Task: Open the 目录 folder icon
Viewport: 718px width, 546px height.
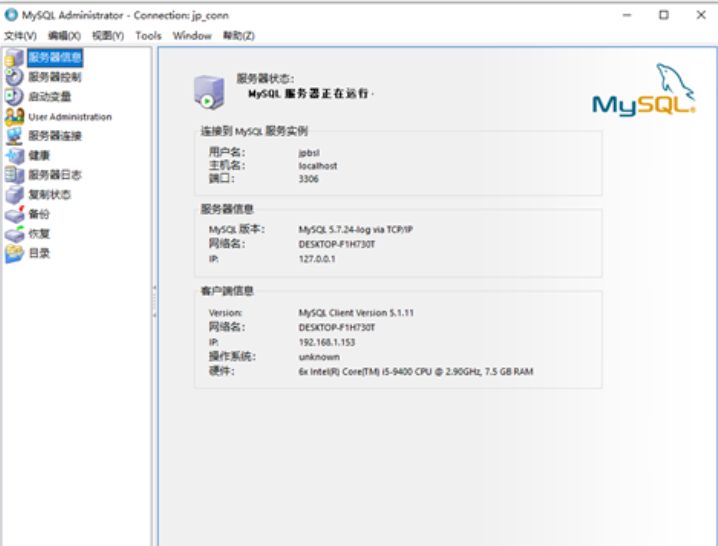Action: point(14,253)
